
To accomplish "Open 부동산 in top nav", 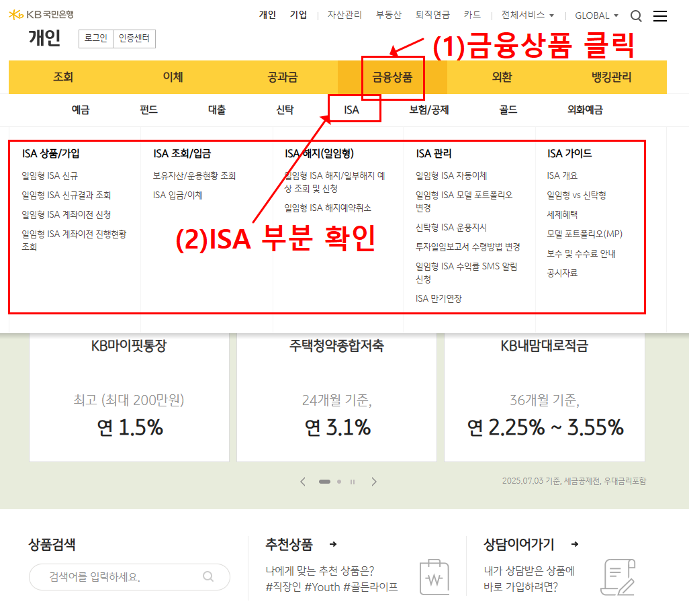I will coord(389,15).
